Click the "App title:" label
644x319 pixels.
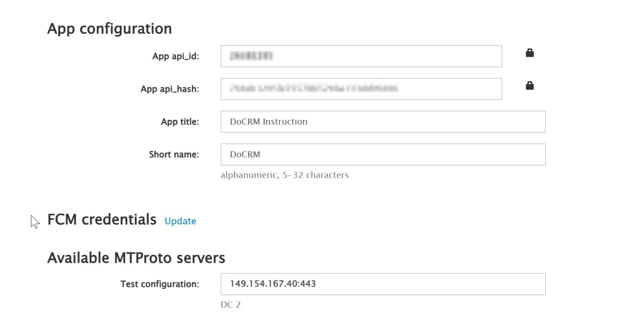point(180,122)
